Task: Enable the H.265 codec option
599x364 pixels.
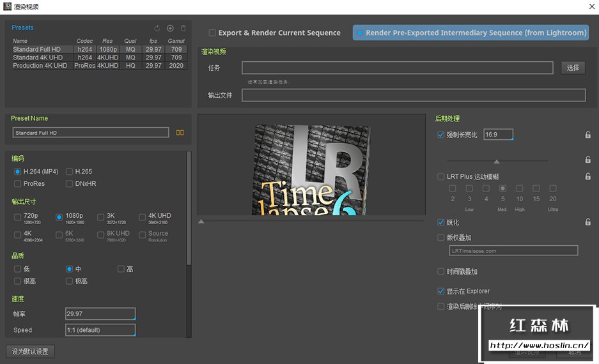Action: click(70, 172)
